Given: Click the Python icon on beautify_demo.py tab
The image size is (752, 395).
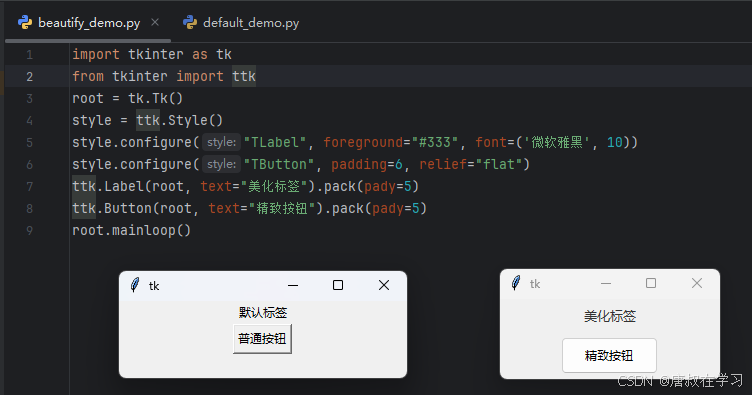Looking at the screenshot, I should click(25, 23).
